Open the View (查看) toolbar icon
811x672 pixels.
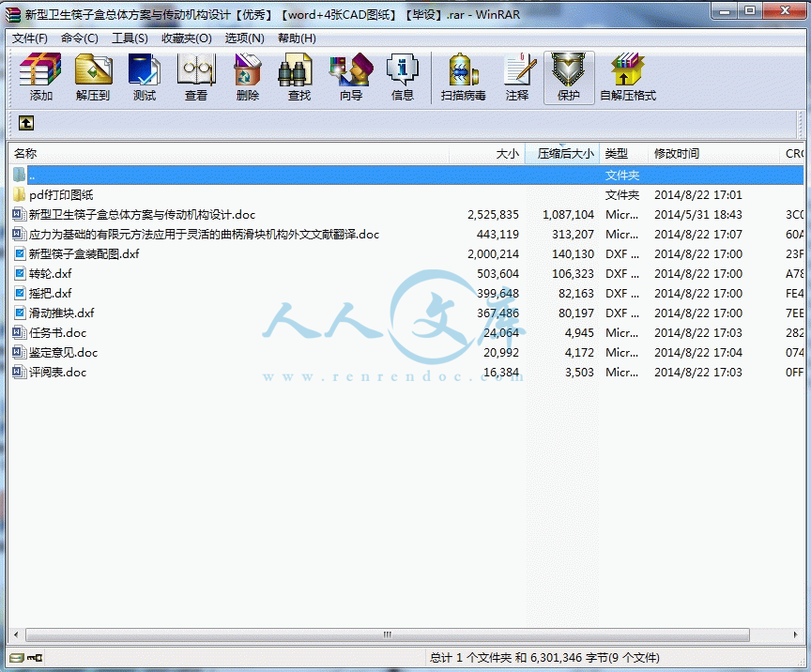coord(196,77)
